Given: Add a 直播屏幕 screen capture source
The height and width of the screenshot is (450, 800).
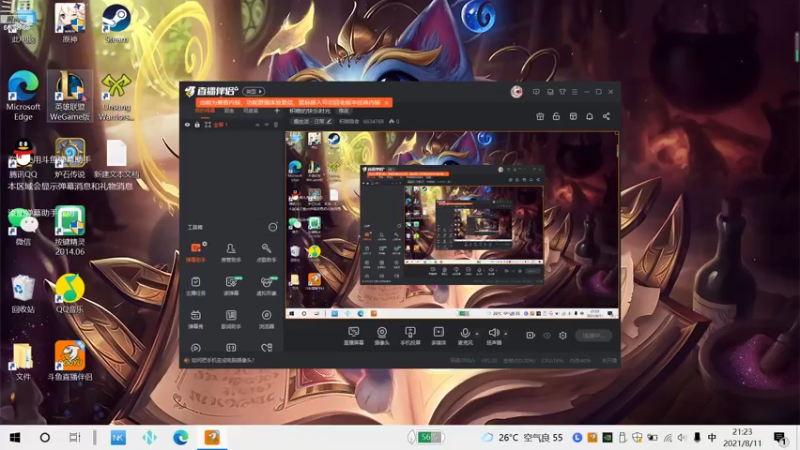Looking at the screenshot, I should tap(354, 336).
